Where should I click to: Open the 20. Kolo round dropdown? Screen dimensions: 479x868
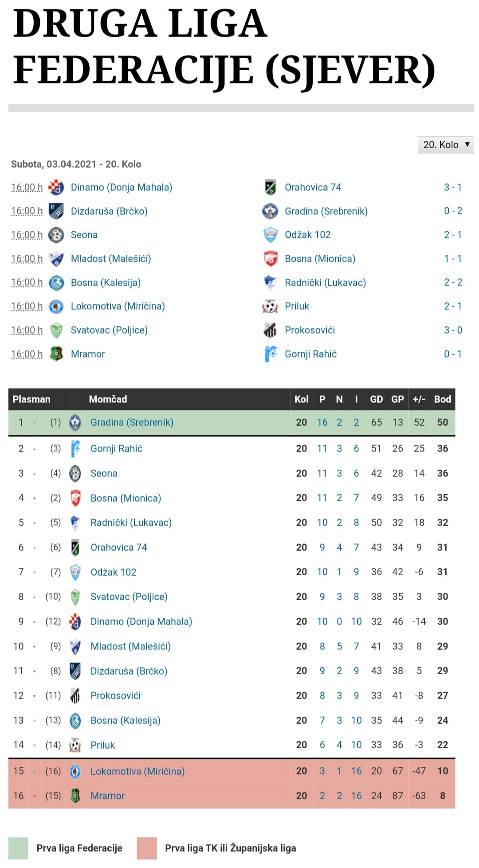coord(446,145)
